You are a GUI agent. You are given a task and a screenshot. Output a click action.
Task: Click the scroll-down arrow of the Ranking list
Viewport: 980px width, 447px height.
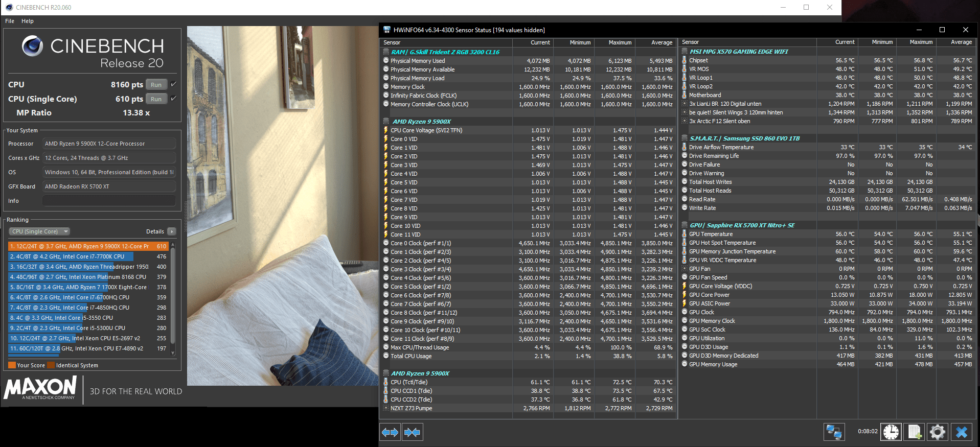tap(173, 353)
